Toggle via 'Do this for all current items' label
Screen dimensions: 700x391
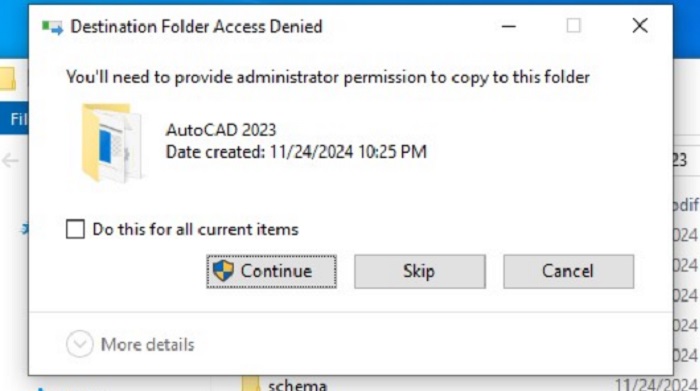(x=195, y=229)
